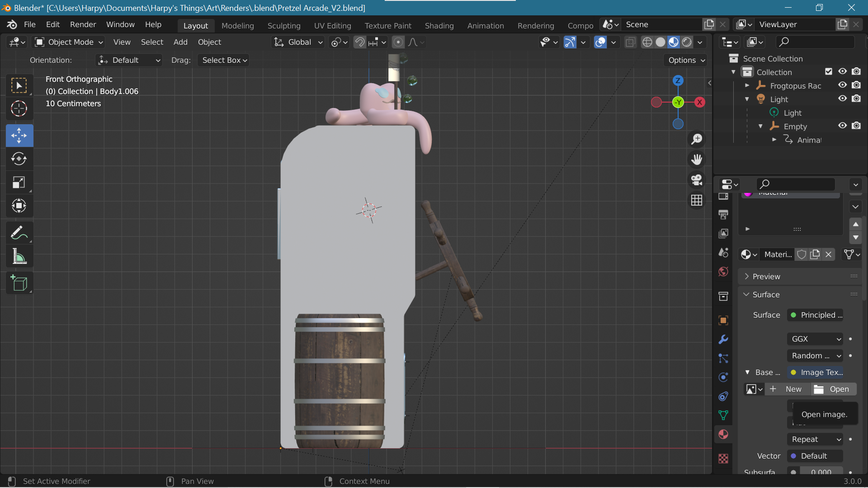Expand the Frogtopus Rac tree item

click(x=747, y=85)
